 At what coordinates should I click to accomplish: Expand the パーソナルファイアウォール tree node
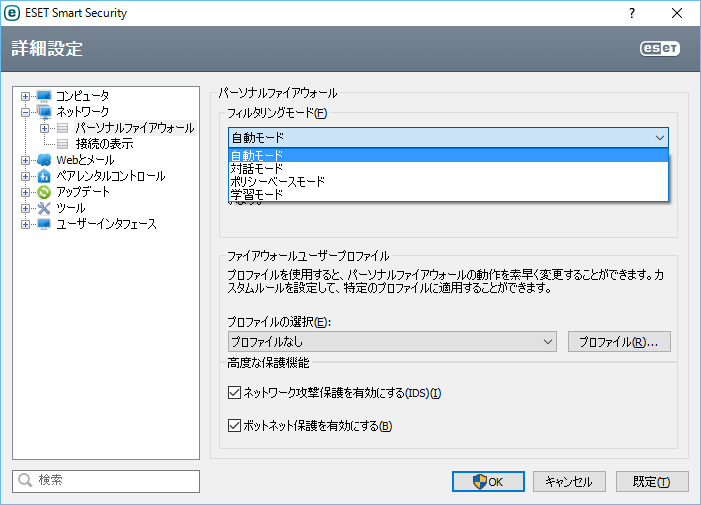(44, 128)
